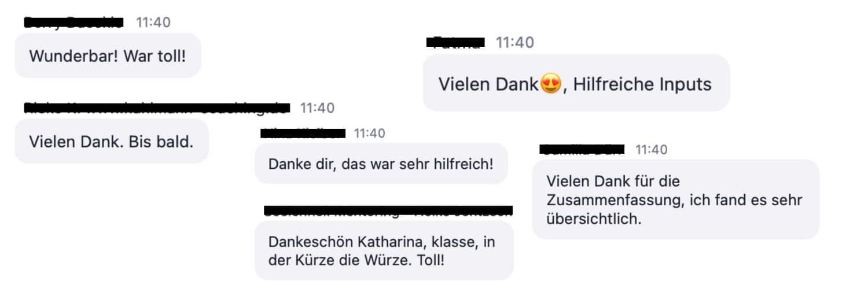868x289 pixels.
Task: Click the 11:40 timestamp above 'Wunderbar!'
Action: 153,23
